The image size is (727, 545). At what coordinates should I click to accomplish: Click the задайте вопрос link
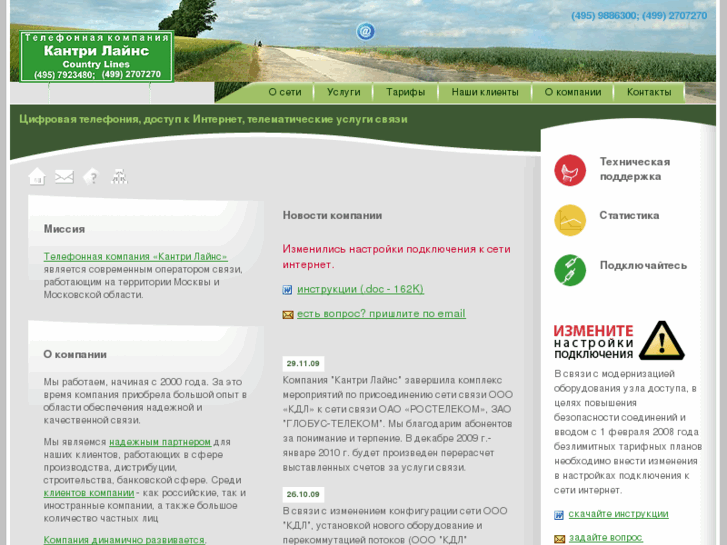[x=606, y=538]
